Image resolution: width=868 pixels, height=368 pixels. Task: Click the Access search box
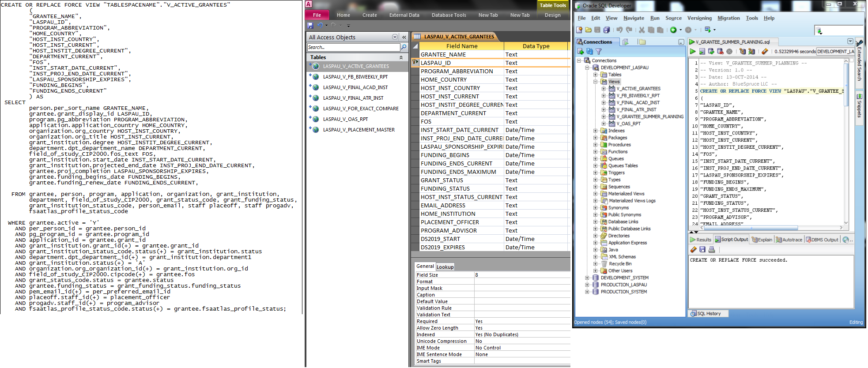[353, 47]
